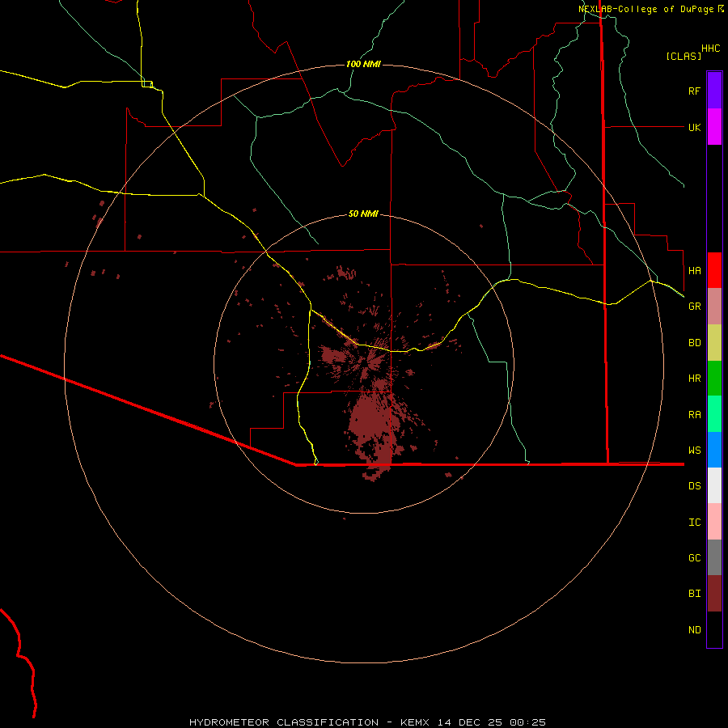The image size is (728, 728).
Task: Click the GC legend label
Action: [694, 557]
